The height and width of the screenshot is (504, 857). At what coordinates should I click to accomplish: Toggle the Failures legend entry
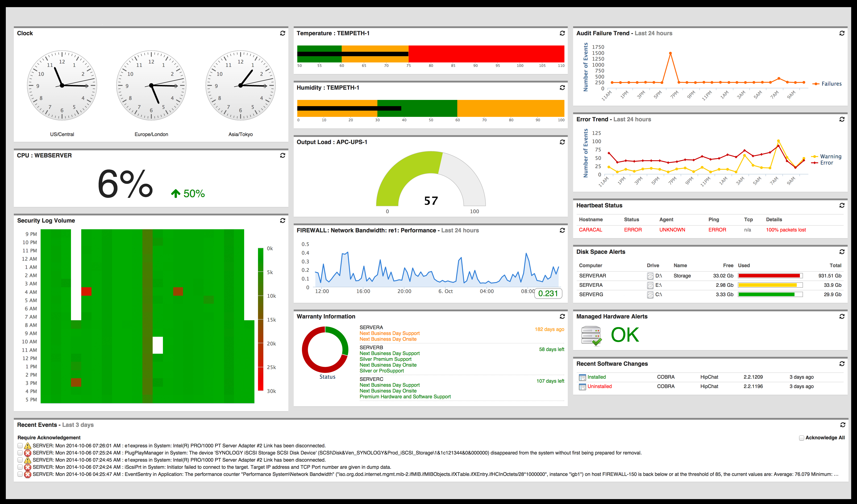(831, 84)
